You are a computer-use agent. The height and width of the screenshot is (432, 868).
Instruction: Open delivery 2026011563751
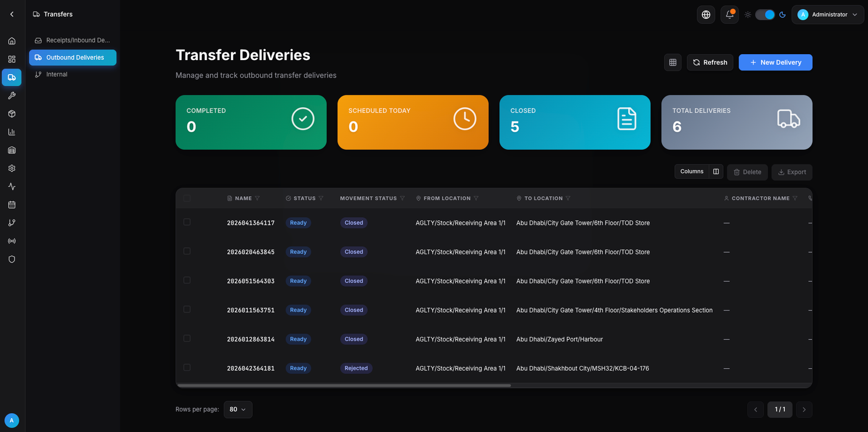pyautogui.click(x=251, y=310)
